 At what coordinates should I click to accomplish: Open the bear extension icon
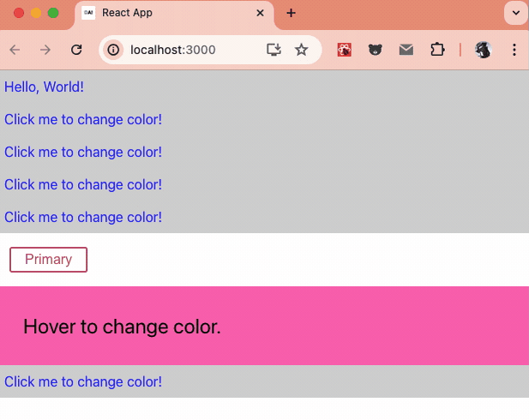coord(376,50)
